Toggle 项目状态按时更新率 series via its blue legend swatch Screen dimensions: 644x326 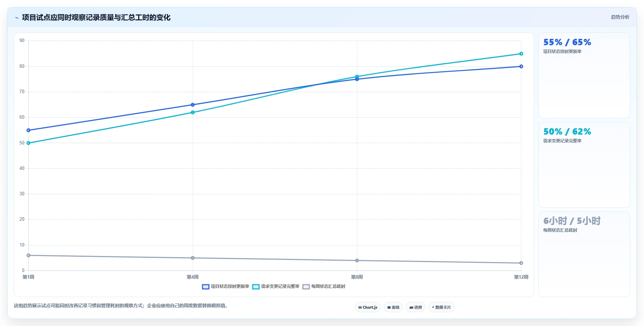206,287
